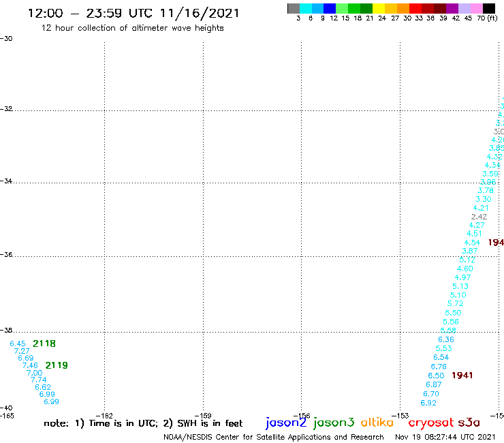Click the wave height value 4.34

pos(492,165)
